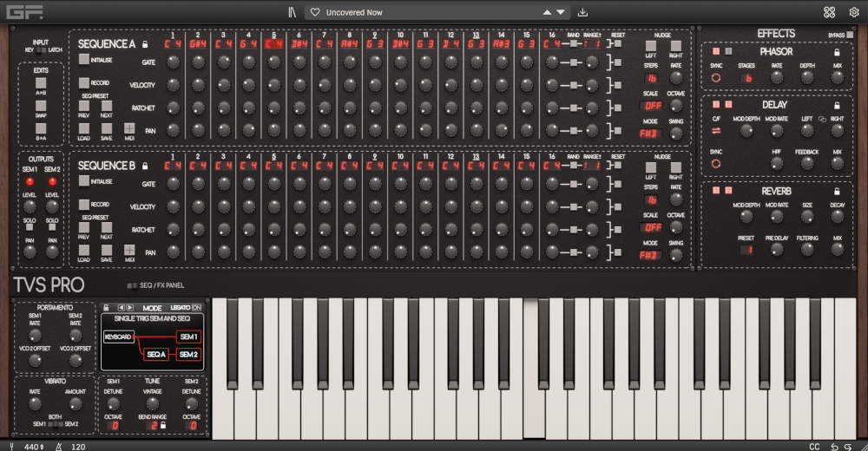Image resolution: width=868 pixels, height=451 pixels.
Task: Toggle the SEM 1 Solo button
Action: pyautogui.click(x=30, y=227)
